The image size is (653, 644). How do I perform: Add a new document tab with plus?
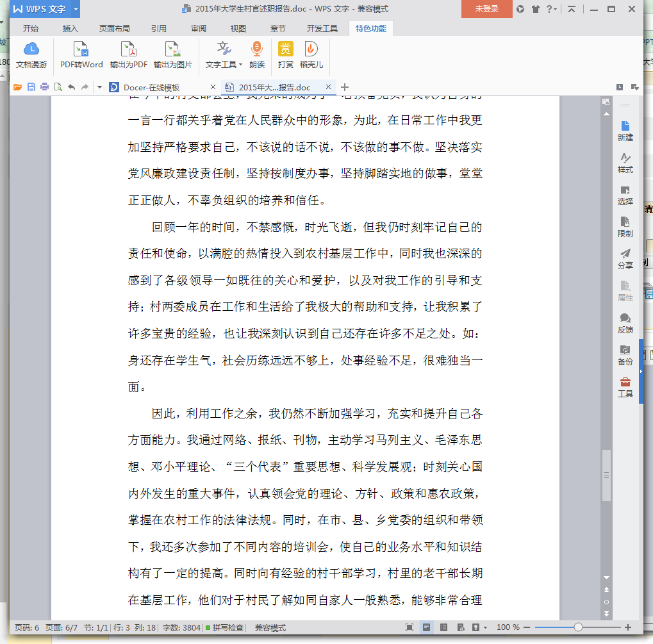[344, 87]
